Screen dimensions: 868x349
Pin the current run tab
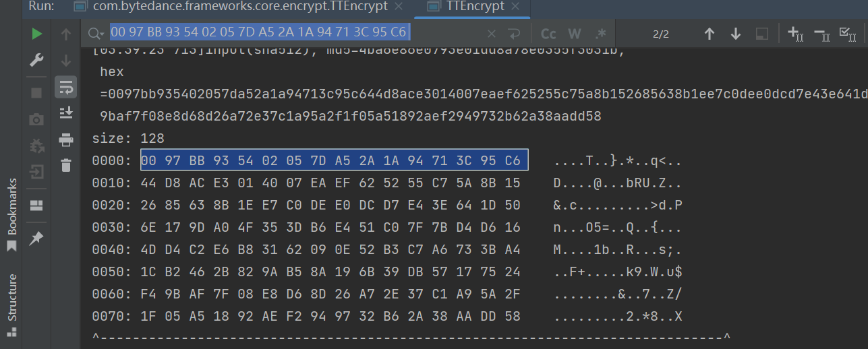36,238
